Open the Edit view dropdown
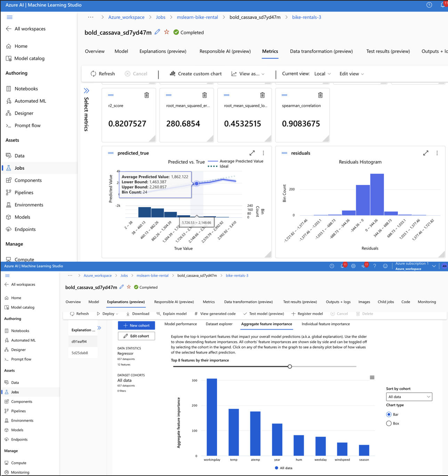This screenshot has width=448, height=476. pyautogui.click(x=352, y=74)
